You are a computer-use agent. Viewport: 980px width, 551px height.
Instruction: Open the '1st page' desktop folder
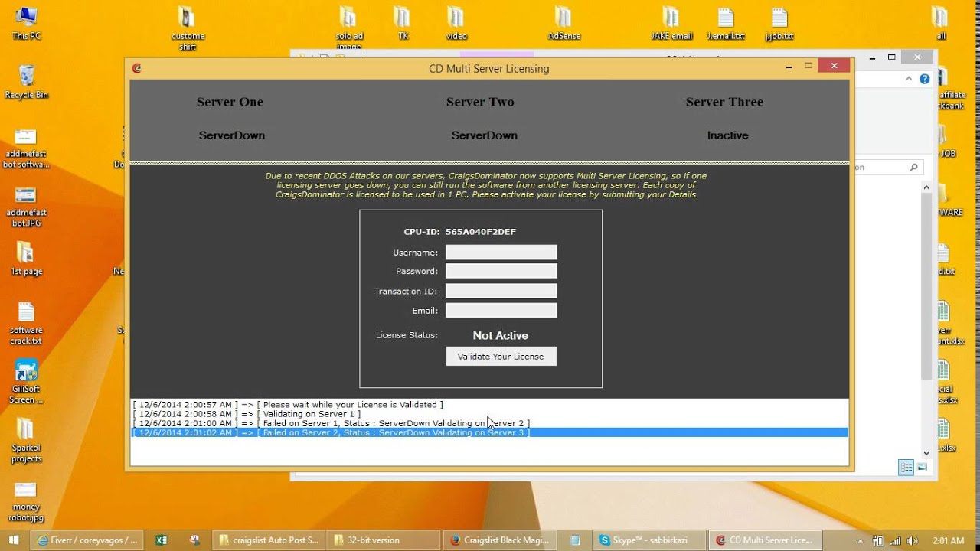point(26,259)
